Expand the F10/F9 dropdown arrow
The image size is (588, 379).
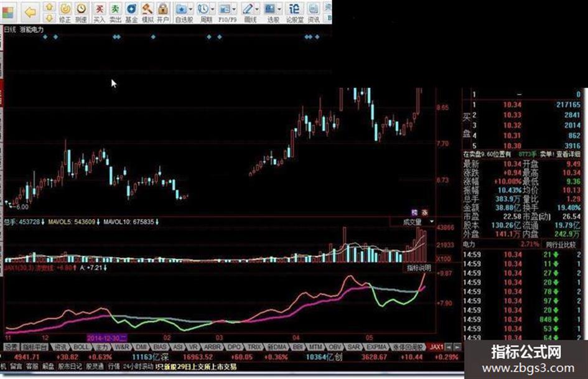(235, 9)
